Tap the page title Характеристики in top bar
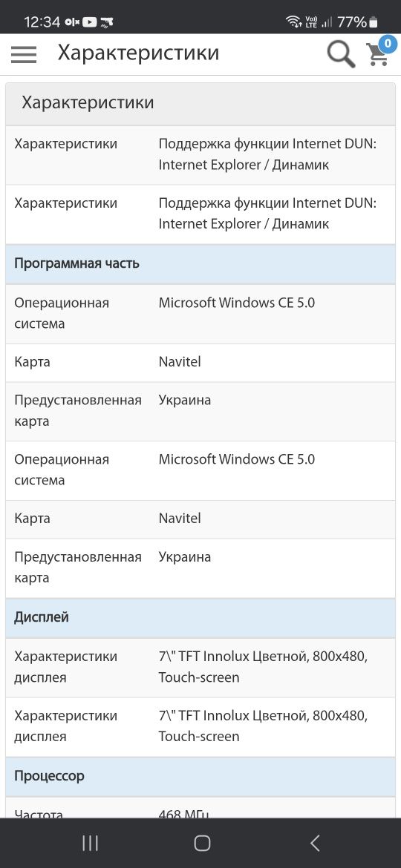The image size is (401, 868). tap(138, 53)
